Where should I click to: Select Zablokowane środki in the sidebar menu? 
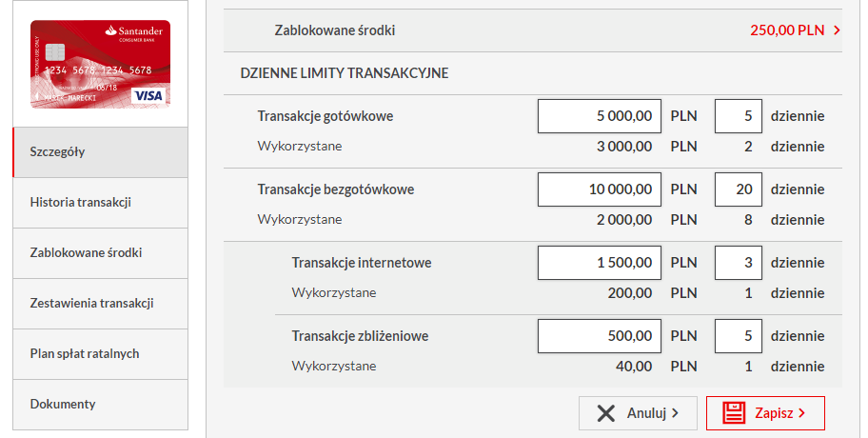click(100, 253)
